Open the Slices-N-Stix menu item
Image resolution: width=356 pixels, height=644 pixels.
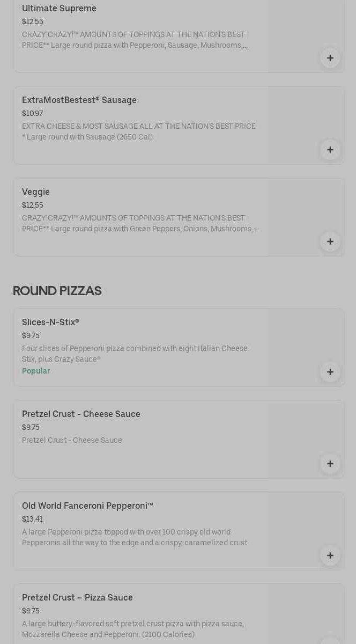tap(50, 322)
